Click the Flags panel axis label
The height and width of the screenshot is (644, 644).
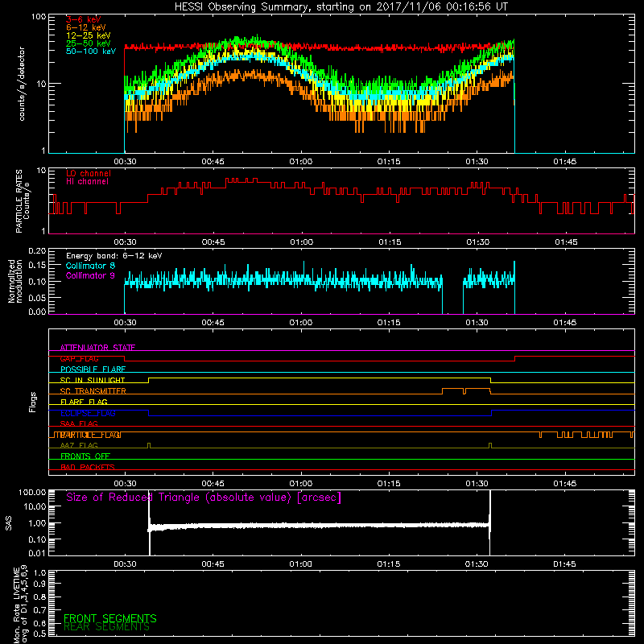[x=32, y=402]
